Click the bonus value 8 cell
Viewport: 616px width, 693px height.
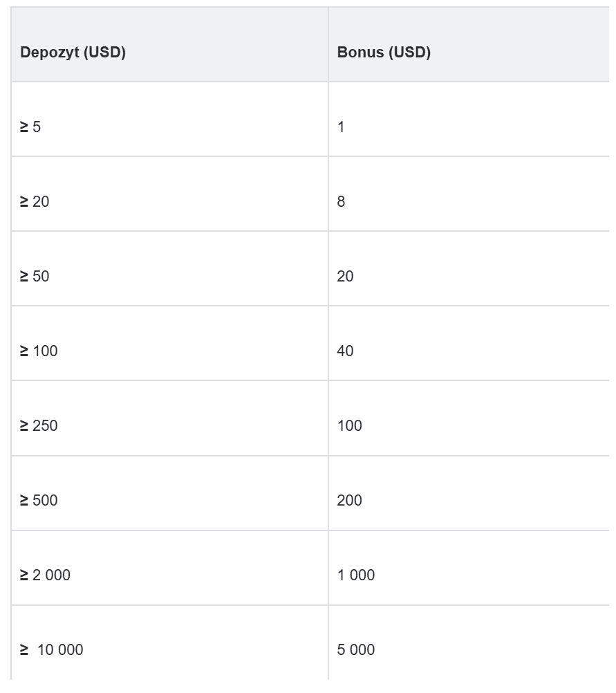click(x=341, y=202)
